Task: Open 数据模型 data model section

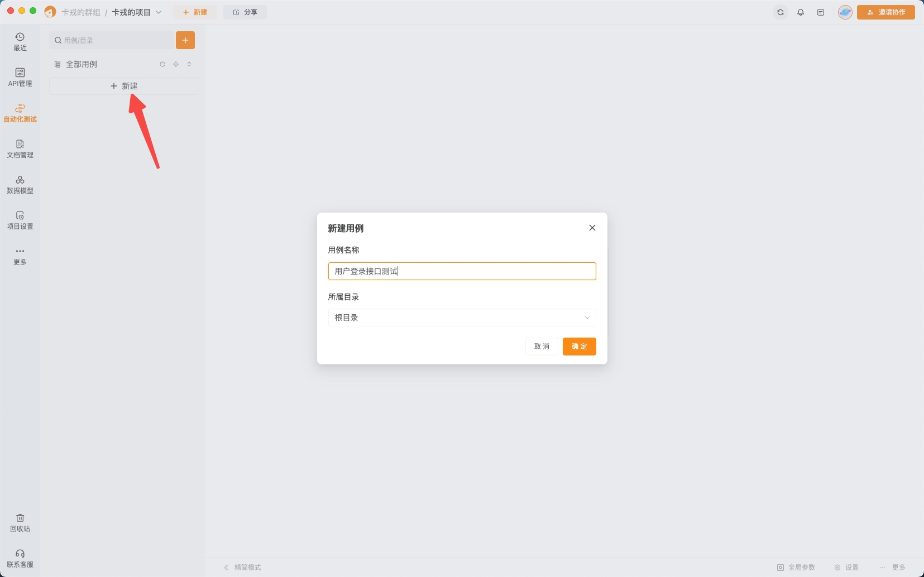Action: point(20,184)
